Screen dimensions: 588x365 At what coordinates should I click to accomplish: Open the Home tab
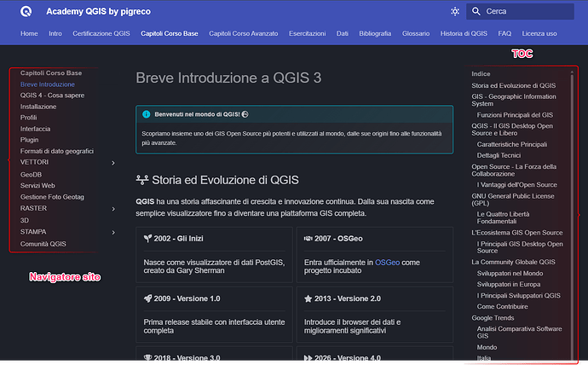[29, 33]
